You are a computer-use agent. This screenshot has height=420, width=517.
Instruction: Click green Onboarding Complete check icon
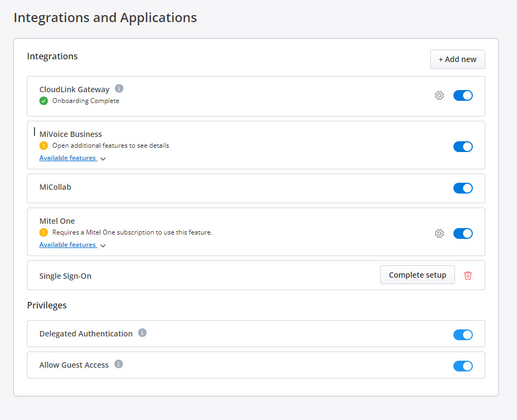44,101
